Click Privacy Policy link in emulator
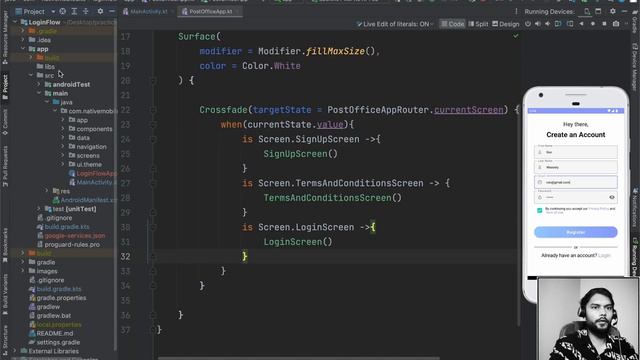Screen dimensions: 640x360 [598, 209]
